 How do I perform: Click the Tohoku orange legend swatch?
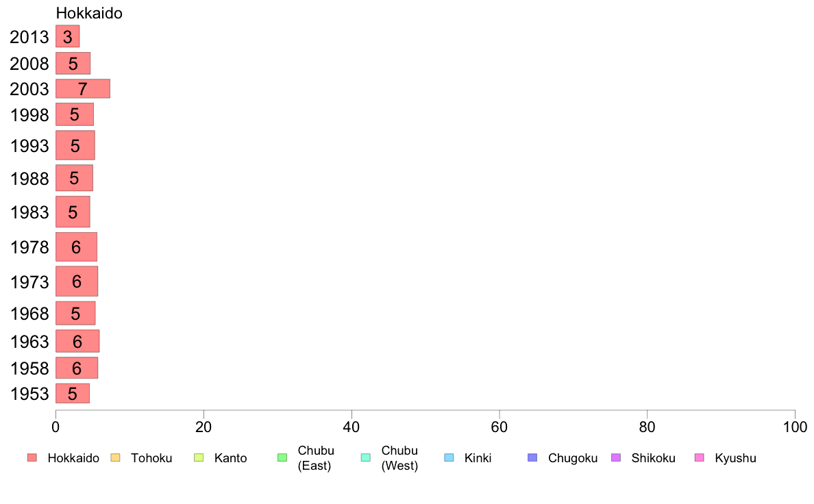pyautogui.click(x=115, y=458)
